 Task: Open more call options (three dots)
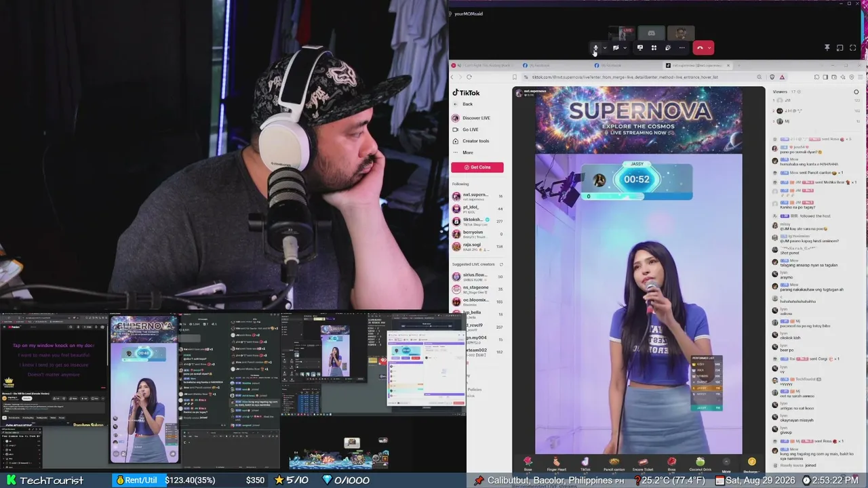coord(682,48)
